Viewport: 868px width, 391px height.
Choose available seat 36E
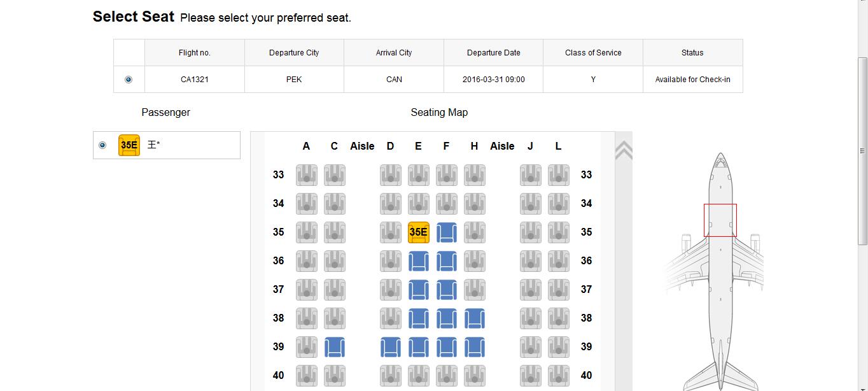coord(419,261)
